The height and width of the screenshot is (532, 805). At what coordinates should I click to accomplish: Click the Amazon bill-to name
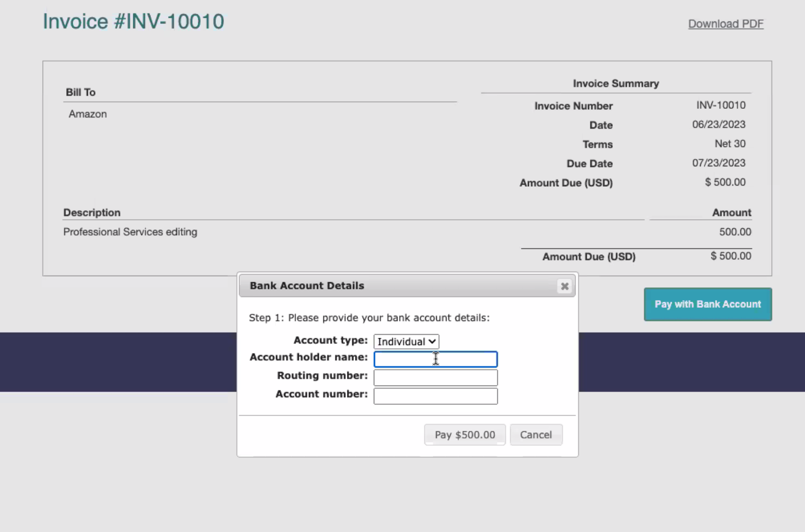88,114
